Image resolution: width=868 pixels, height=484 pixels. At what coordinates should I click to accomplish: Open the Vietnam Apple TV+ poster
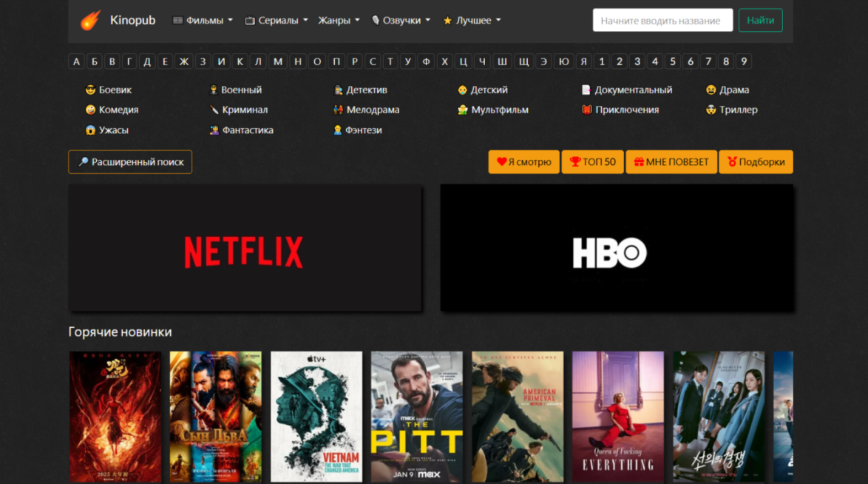pyautogui.click(x=316, y=417)
